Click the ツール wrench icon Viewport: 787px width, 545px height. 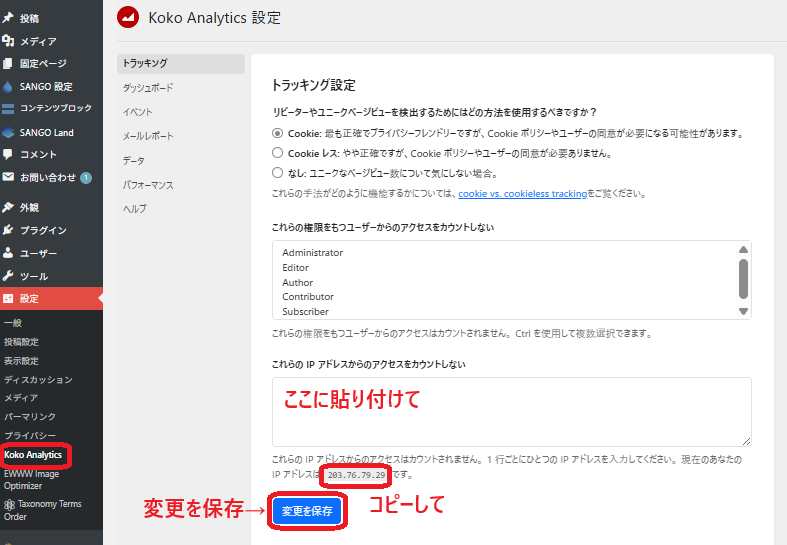(9, 276)
